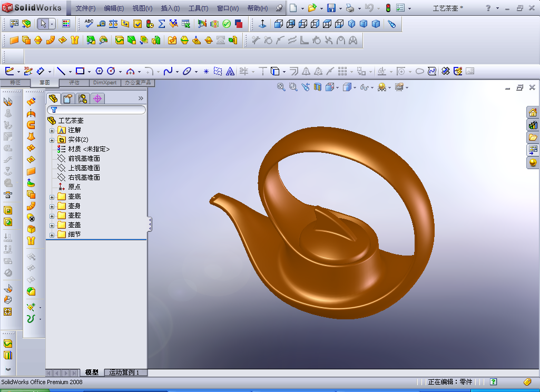The image size is (540, 392).
Task: Select the Rectangle sketch tool
Action: (x=80, y=71)
